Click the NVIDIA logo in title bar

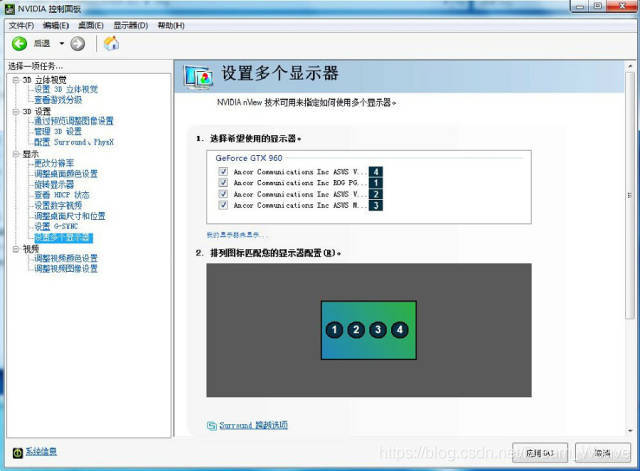9,9
